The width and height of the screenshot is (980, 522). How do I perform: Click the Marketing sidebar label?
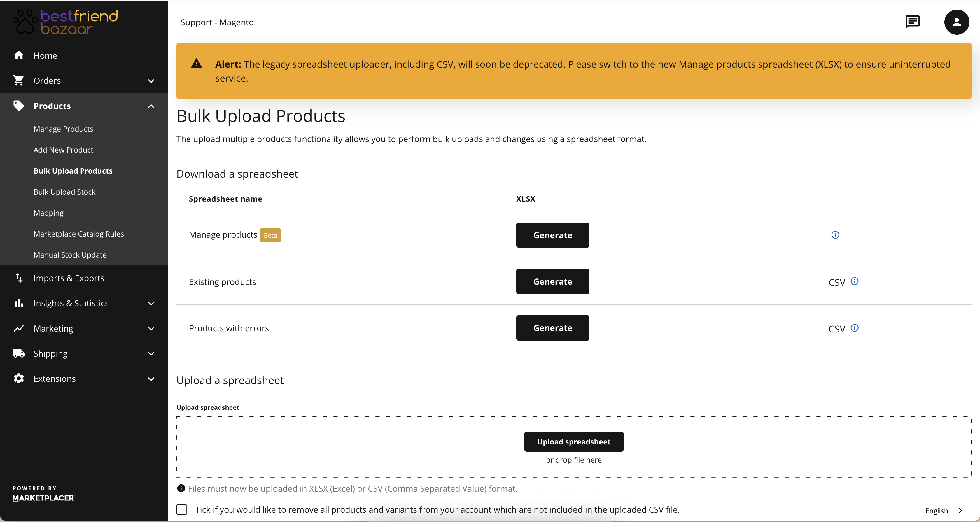coord(53,329)
